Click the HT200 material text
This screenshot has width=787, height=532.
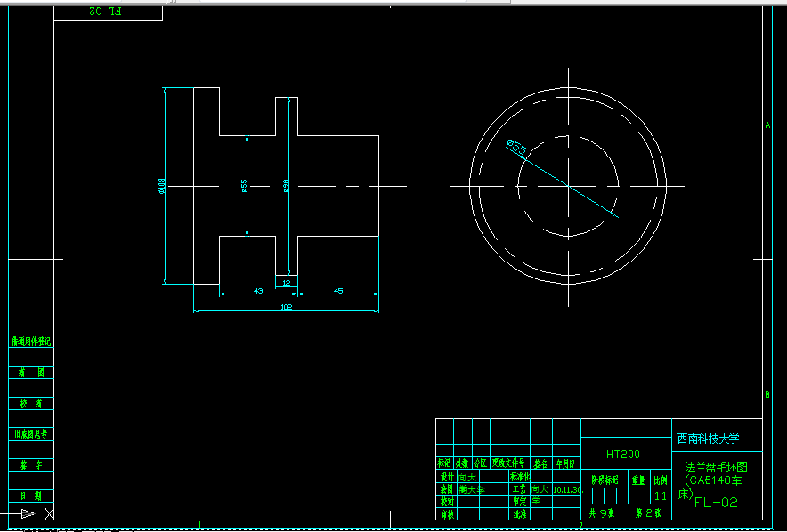pos(623,455)
